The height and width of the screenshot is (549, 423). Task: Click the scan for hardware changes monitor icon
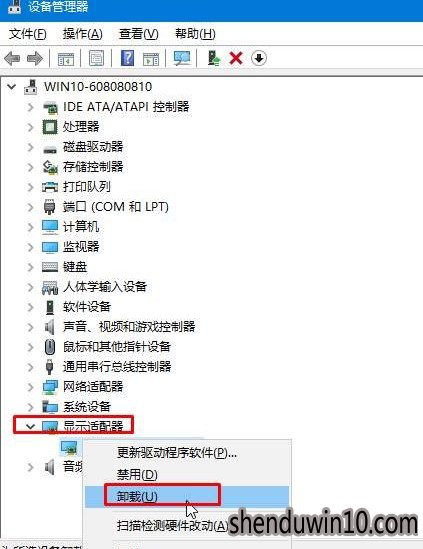coord(182,58)
